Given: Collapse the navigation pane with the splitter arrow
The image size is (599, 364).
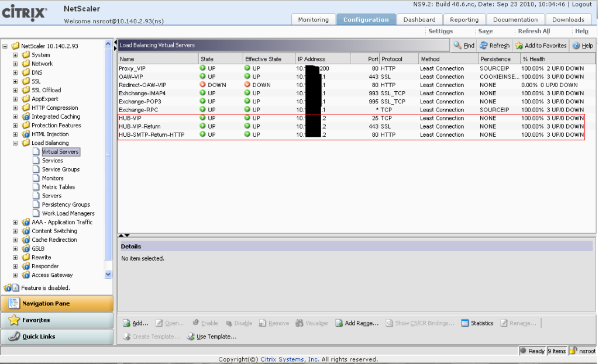Looking at the screenshot, I should click(116, 43).
